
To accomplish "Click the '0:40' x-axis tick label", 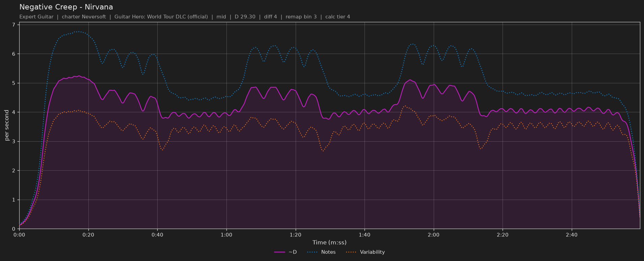I will pyautogui.click(x=157, y=235).
